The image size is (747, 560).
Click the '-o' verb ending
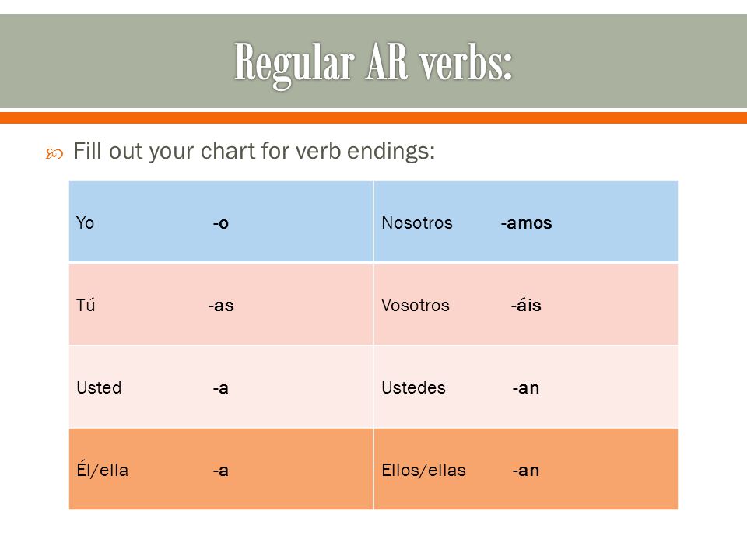(220, 223)
